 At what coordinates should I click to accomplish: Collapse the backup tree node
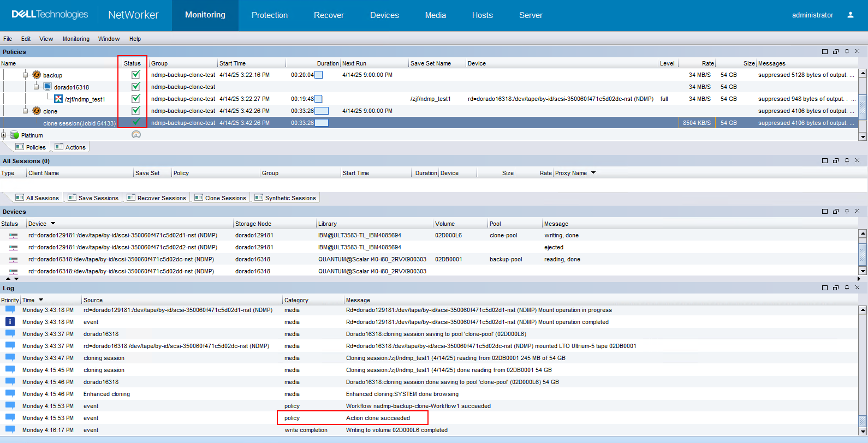[25, 75]
